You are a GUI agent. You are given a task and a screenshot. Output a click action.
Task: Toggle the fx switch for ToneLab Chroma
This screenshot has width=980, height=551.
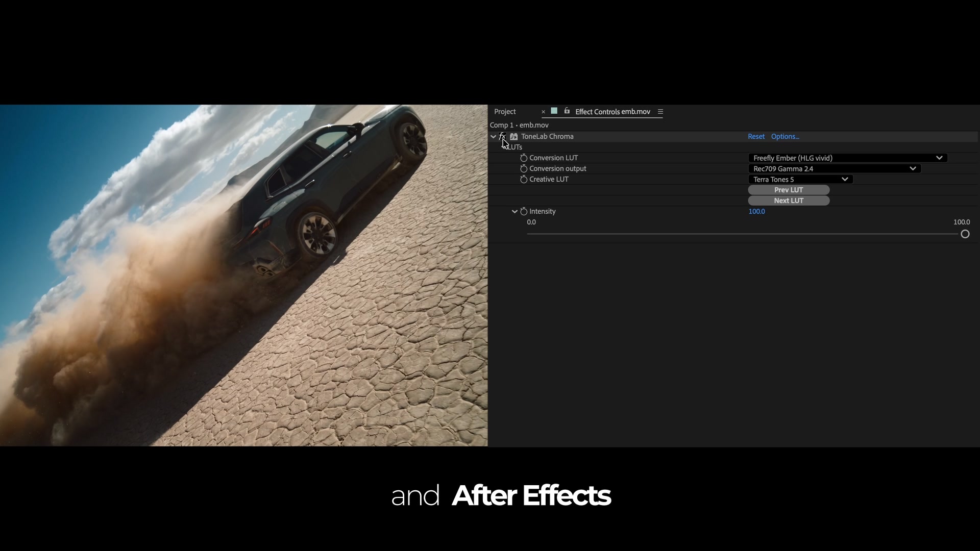click(x=502, y=136)
